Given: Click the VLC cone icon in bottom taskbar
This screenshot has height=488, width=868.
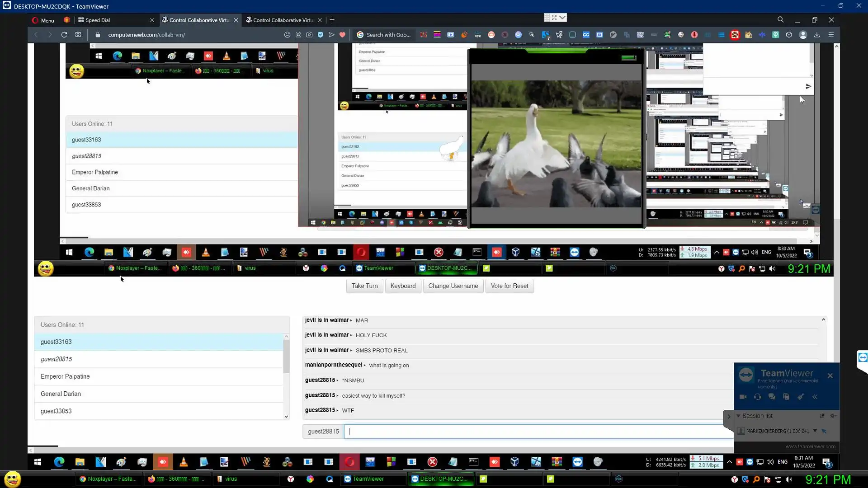Looking at the screenshot, I should (184, 462).
